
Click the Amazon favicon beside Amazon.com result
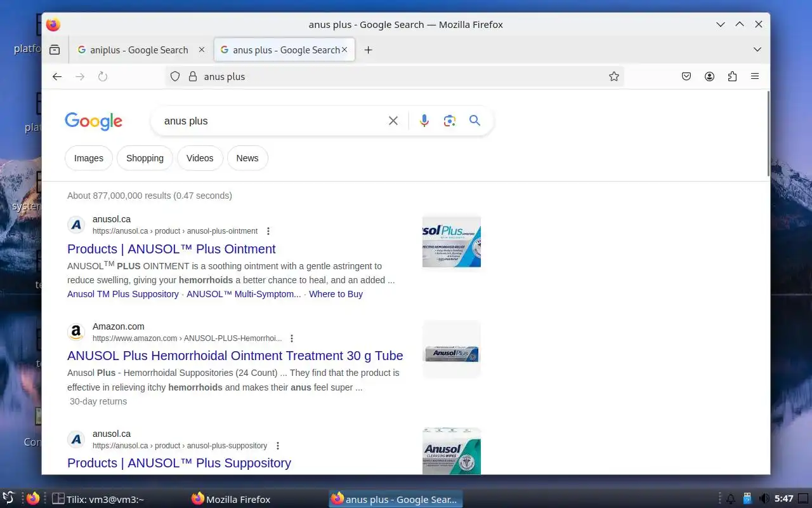(x=76, y=332)
